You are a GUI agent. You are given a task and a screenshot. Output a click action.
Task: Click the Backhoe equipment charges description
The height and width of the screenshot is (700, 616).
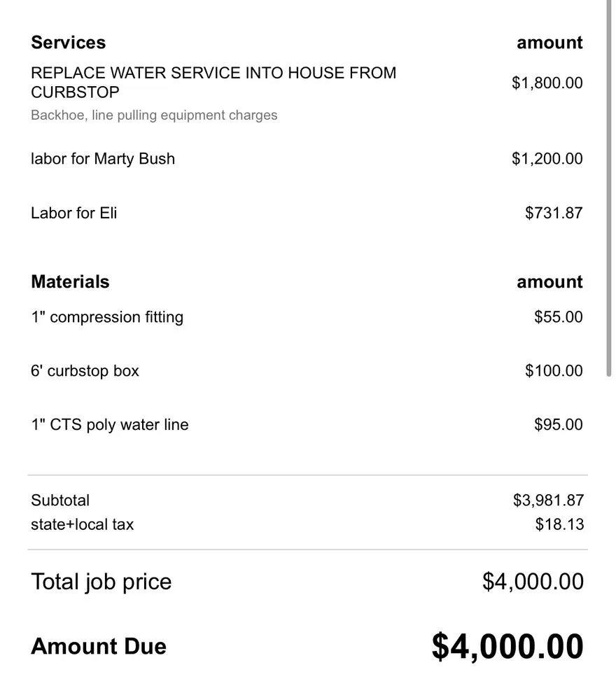[x=154, y=115]
